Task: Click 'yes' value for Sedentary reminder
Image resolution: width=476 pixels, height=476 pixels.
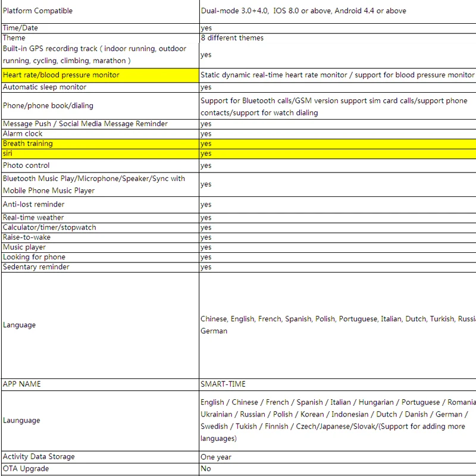Action: tap(337, 267)
